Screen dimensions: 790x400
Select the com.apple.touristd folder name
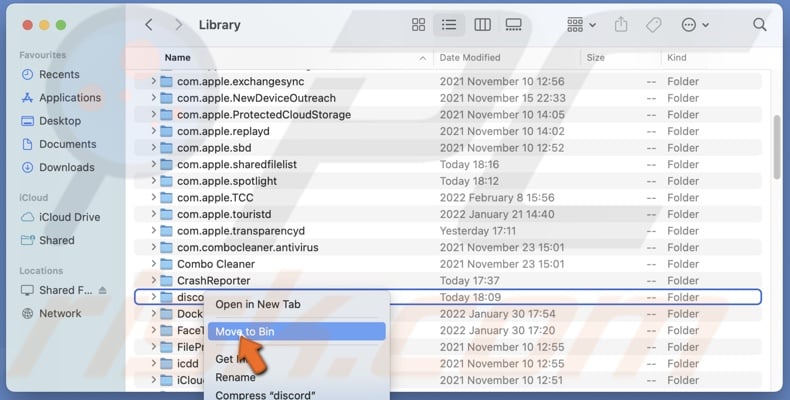pos(224,214)
